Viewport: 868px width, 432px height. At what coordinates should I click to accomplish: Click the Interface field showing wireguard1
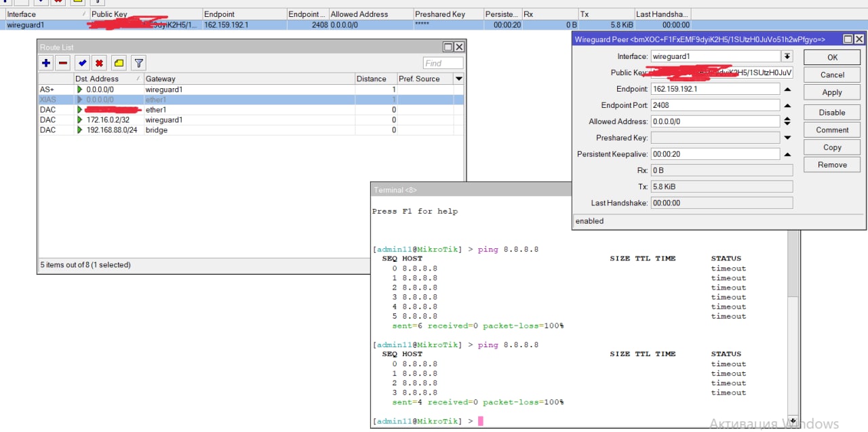pos(715,56)
